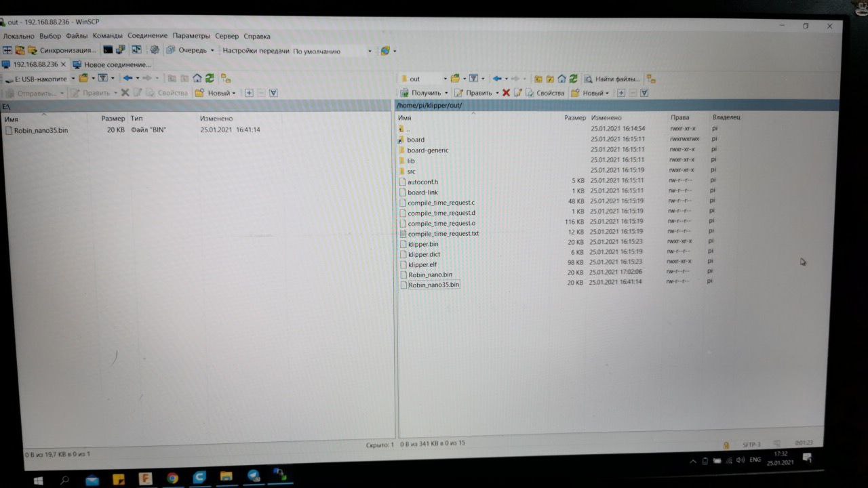The width and height of the screenshot is (868, 488).
Task: Open the Выбор menu
Action: pos(50,36)
